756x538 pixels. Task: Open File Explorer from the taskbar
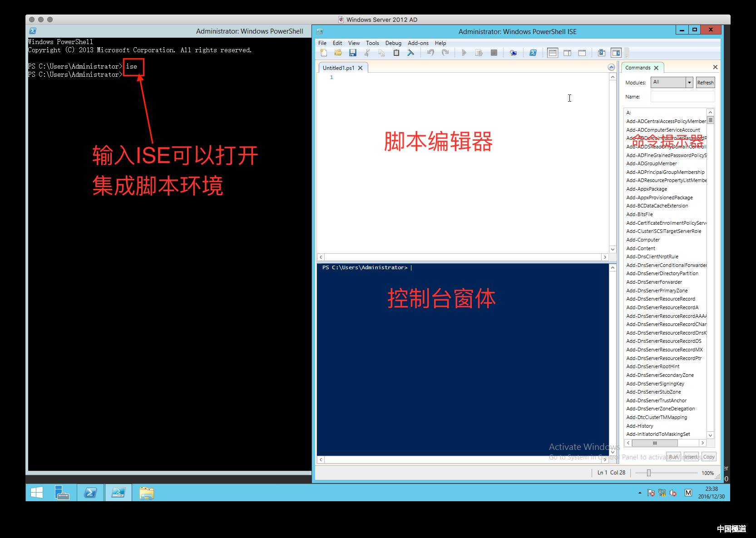[x=146, y=493]
